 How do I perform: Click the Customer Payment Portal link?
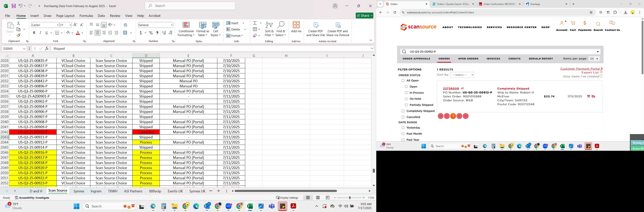581,69
